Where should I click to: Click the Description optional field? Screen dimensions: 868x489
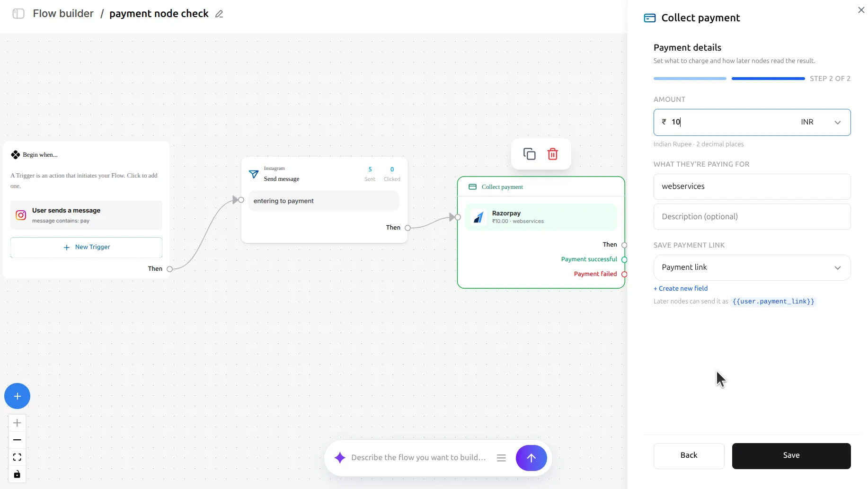click(x=752, y=217)
